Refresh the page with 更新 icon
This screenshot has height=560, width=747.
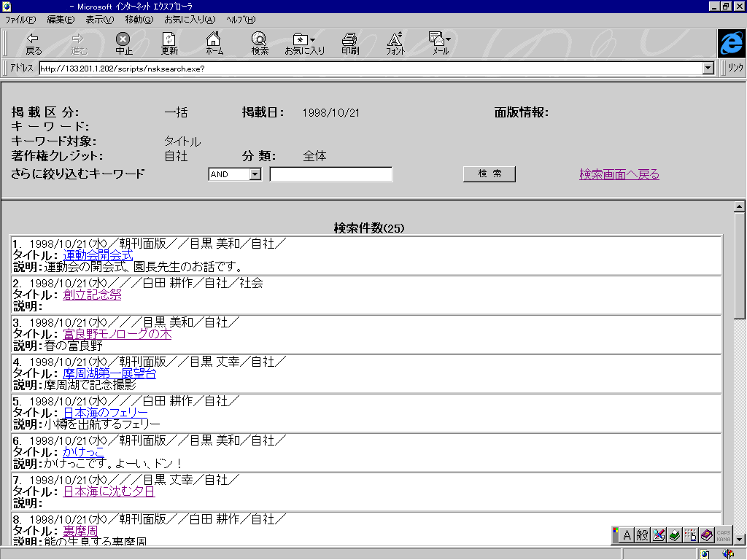coord(169,44)
